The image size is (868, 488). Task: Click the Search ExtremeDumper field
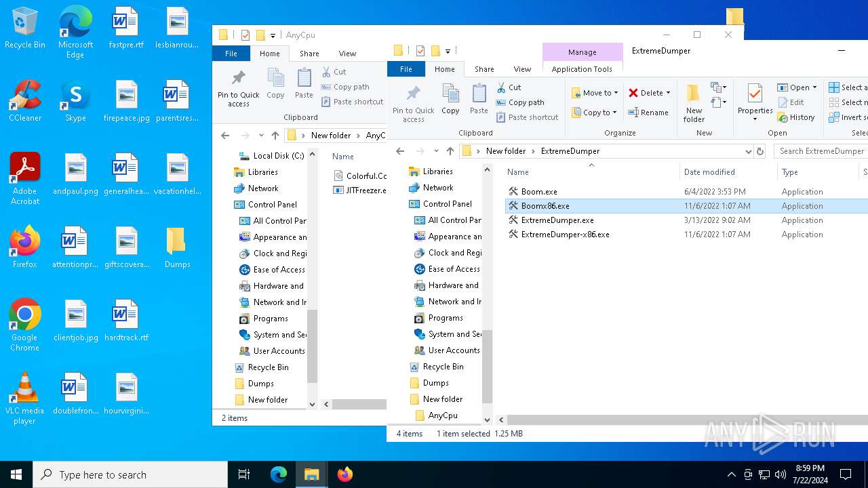pyautogui.click(x=821, y=151)
